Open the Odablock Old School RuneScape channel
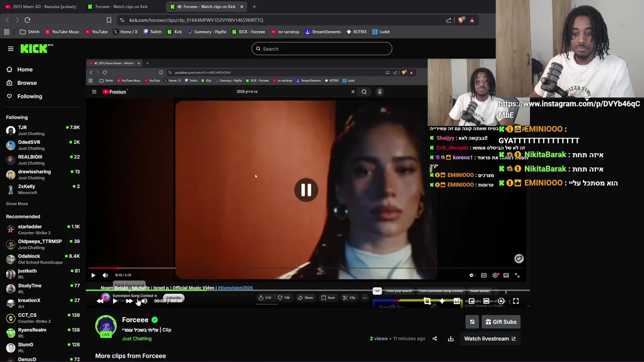 [x=43, y=259]
